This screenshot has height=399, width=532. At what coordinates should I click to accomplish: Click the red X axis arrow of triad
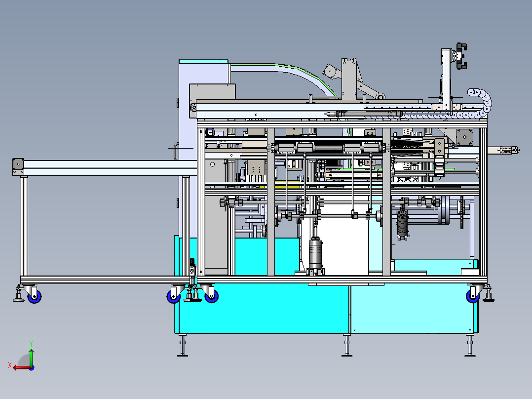(x=21, y=367)
